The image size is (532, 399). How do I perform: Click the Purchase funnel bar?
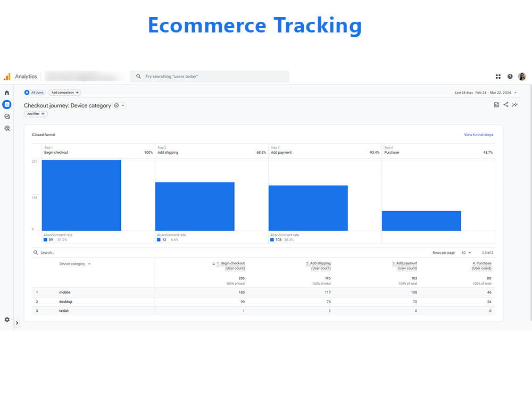pyautogui.click(x=421, y=221)
